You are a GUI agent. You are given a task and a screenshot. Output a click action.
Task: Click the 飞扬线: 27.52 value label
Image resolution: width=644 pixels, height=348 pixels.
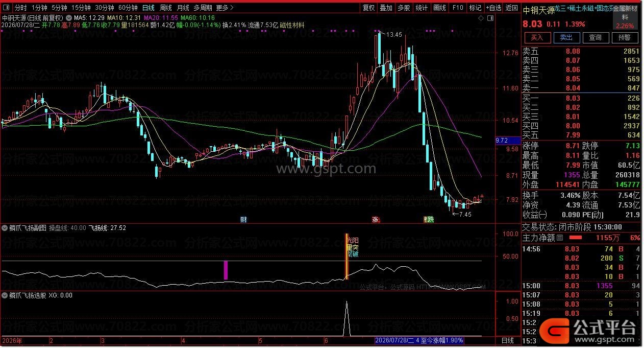[107, 228]
